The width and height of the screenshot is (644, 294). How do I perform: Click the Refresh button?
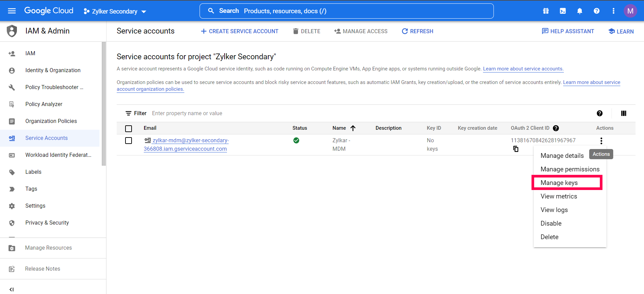tap(417, 31)
